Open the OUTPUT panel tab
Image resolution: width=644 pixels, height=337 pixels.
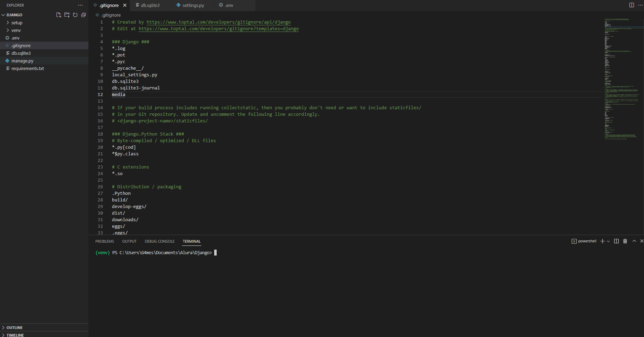coord(129,241)
